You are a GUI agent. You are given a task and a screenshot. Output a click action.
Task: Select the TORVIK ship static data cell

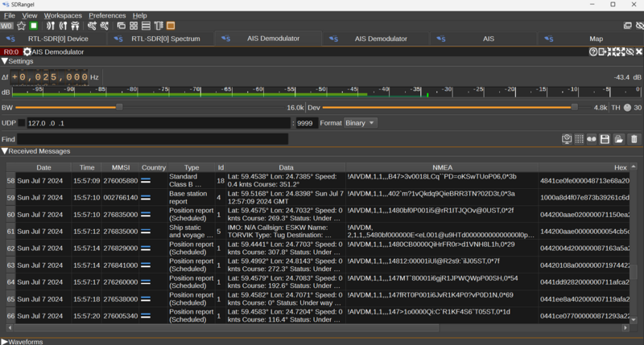click(286, 231)
